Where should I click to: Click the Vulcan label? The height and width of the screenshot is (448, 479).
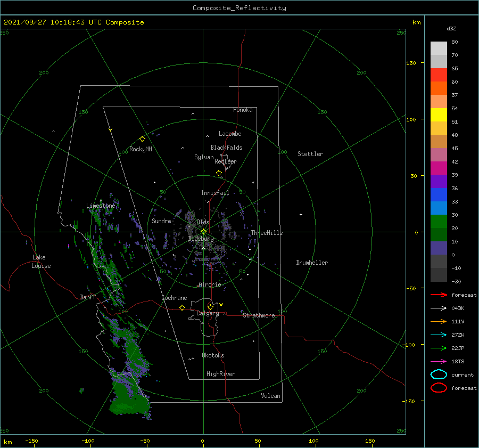tap(271, 396)
